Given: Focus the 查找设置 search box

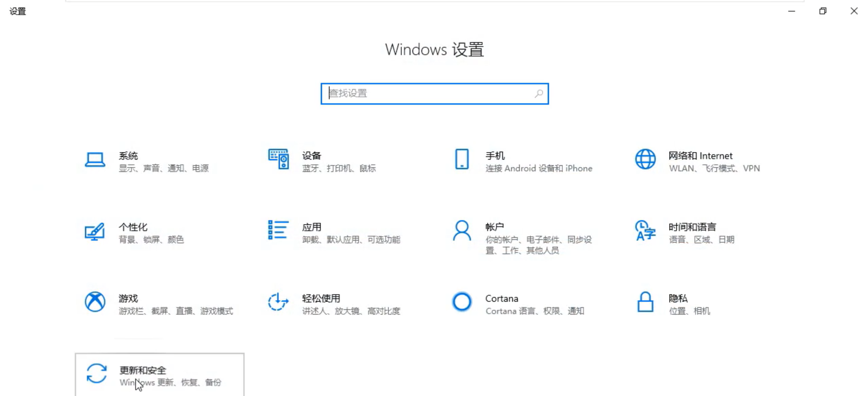Looking at the screenshot, I should 434,94.
